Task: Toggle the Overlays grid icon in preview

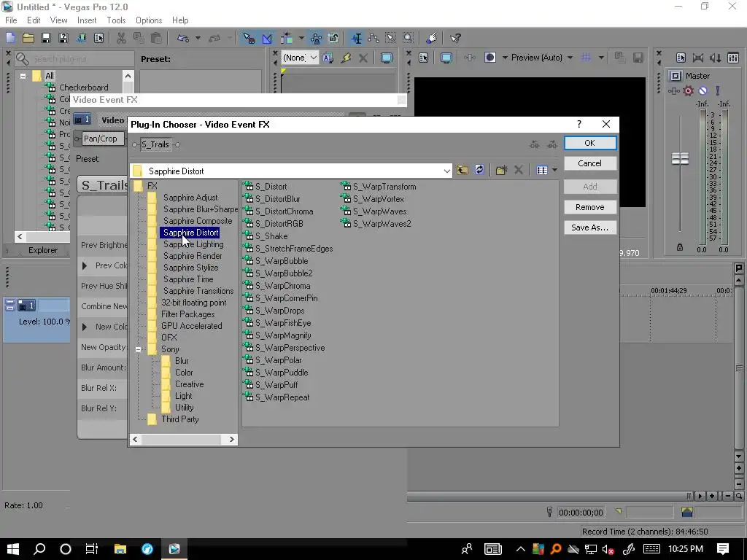Action: click(586, 58)
